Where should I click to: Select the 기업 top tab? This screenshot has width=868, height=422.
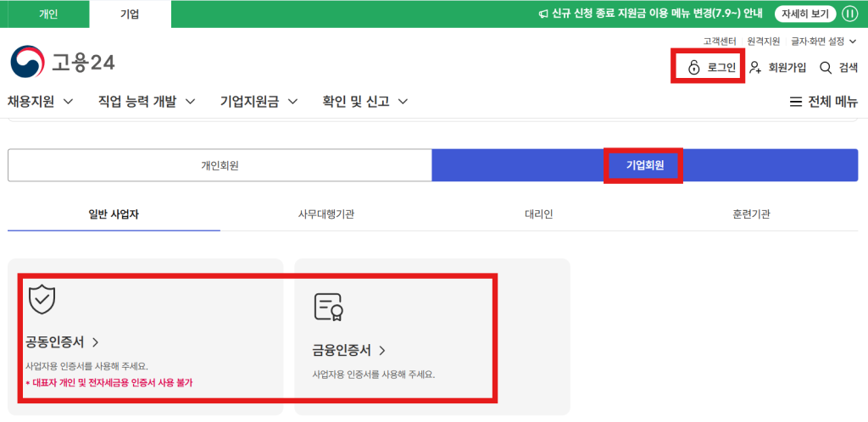(x=130, y=14)
